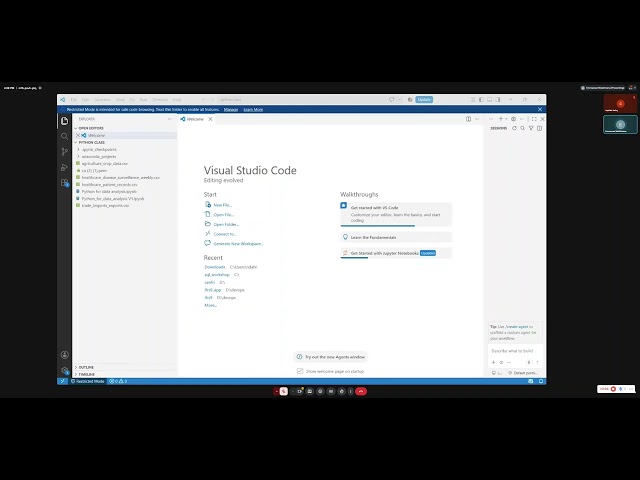
Task: Toggle the primary side bar layout icon
Action: point(481,100)
